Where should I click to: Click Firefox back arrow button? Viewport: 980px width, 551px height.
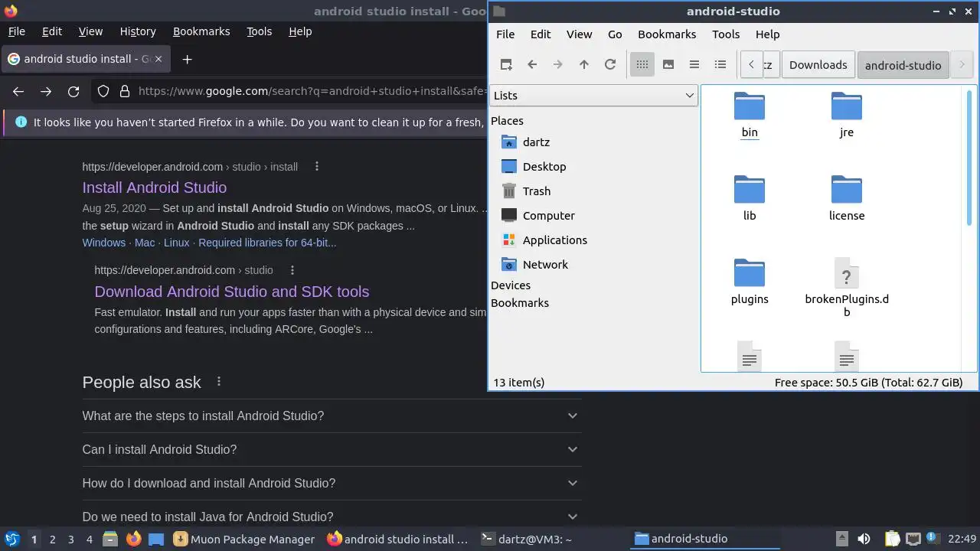click(x=18, y=92)
